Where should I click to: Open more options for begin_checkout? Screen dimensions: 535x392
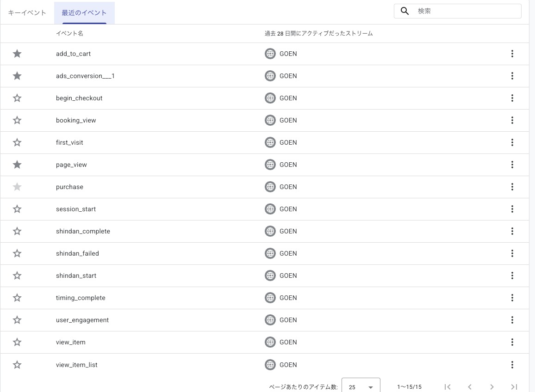pyautogui.click(x=512, y=98)
